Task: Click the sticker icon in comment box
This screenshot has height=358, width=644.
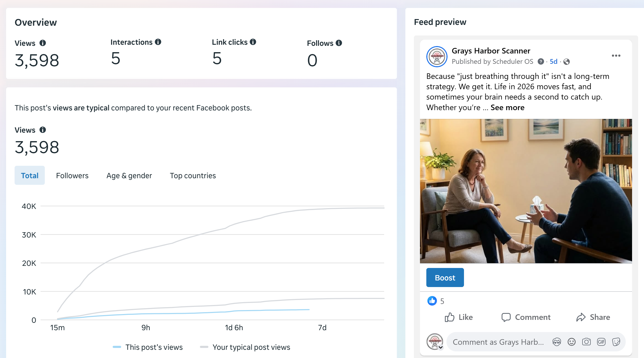Action: (x=616, y=342)
